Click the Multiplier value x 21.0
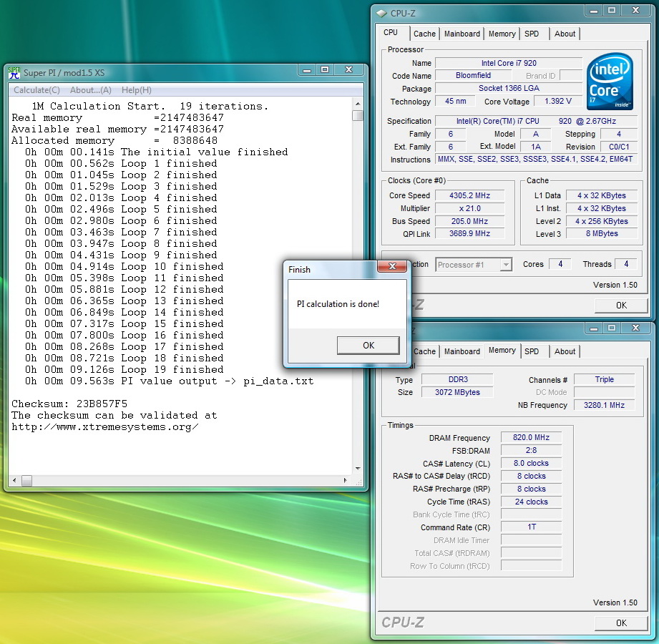659x644 pixels. click(469, 208)
